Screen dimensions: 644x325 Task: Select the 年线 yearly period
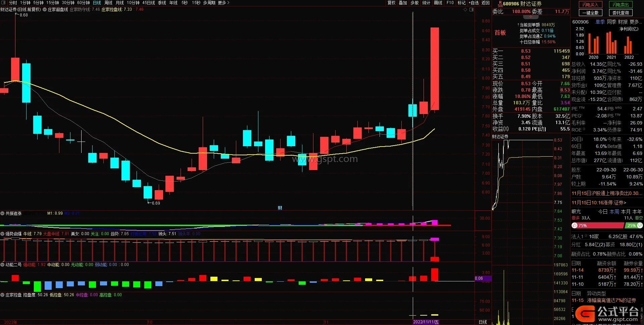point(174,3)
